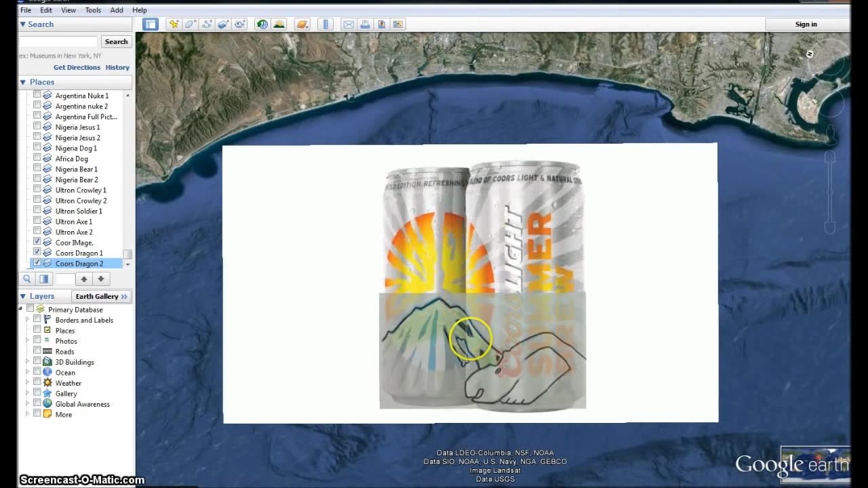Screen dimensions: 868x488
Task: Check the Africa Dog checkbox
Action: (x=37, y=159)
